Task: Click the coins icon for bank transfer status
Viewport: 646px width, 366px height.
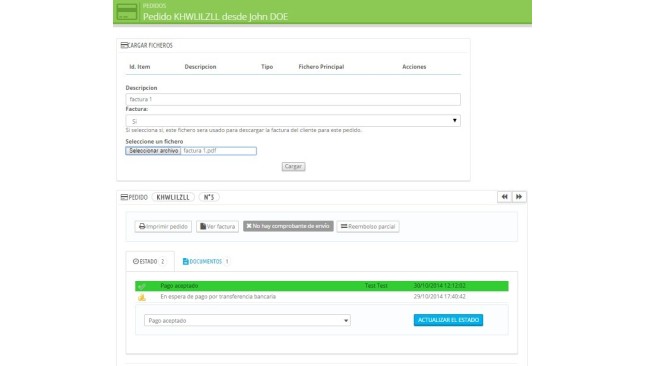Action: click(142, 297)
